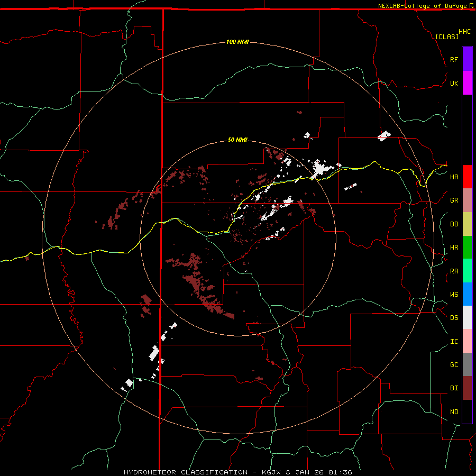Click the 'HYDROMETEOR CLASSIFICATION' title text
476x476 pixels.
point(186,472)
